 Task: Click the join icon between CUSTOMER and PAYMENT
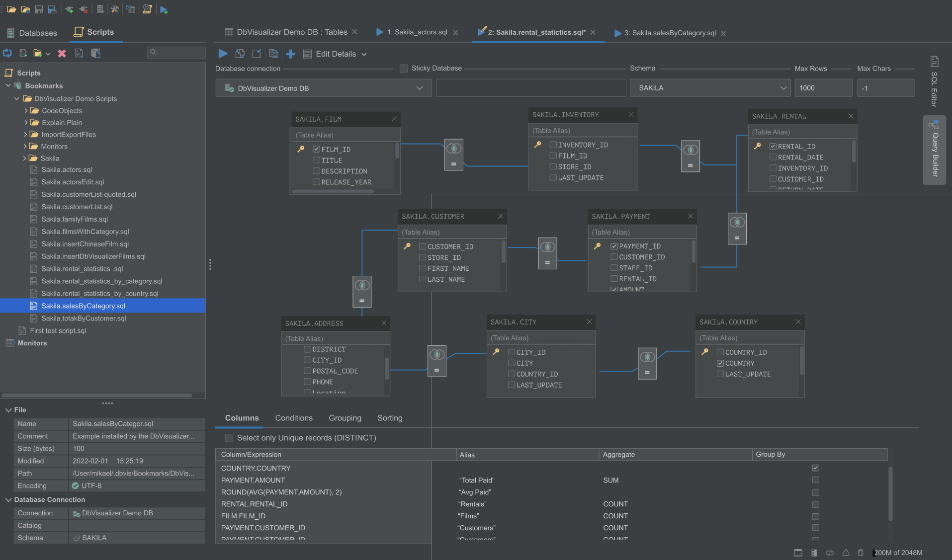tap(547, 253)
